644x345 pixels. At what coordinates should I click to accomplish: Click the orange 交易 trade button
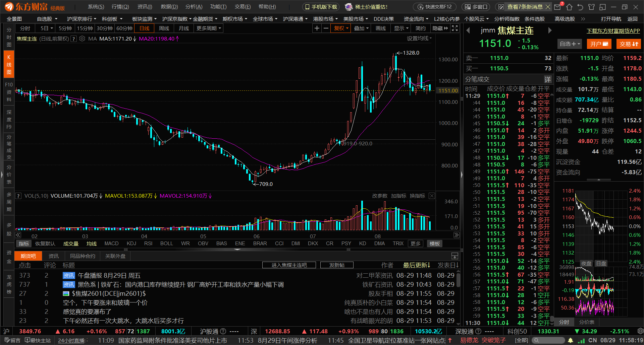coord(629,44)
